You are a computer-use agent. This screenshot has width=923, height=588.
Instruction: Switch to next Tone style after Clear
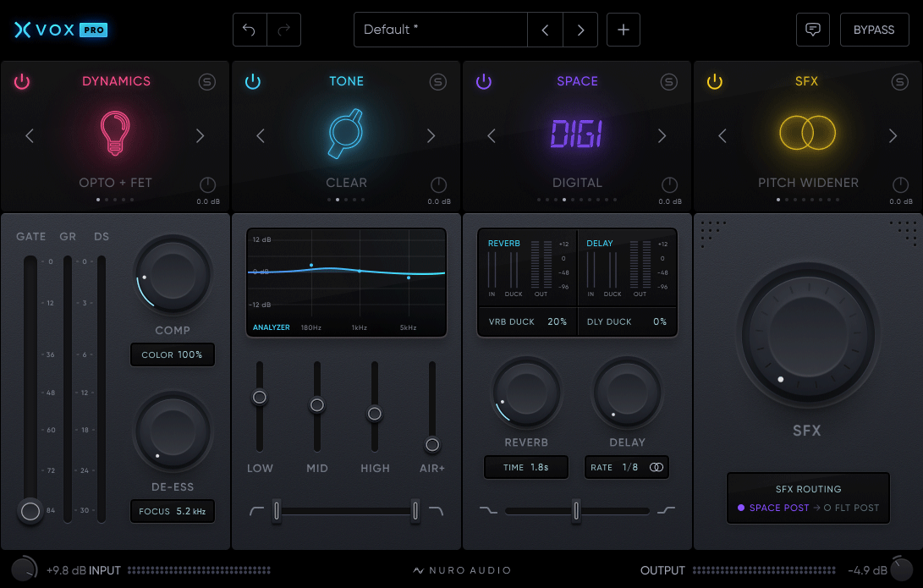[x=431, y=136]
